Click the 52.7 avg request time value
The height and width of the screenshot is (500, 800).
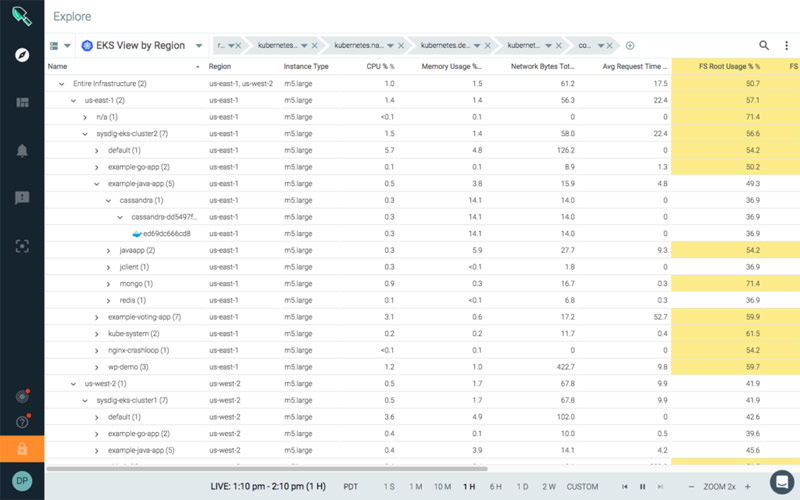[x=660, y=317]
